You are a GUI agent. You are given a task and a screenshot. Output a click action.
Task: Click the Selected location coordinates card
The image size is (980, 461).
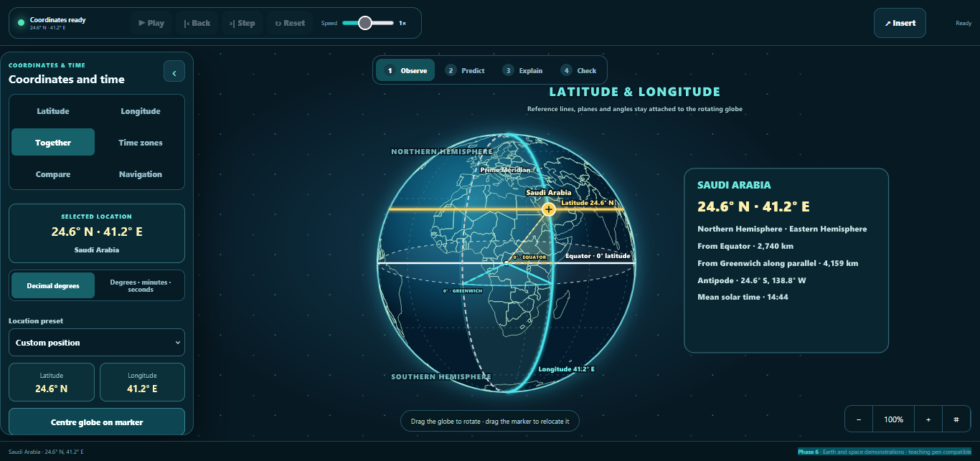(x=97, y=234)
